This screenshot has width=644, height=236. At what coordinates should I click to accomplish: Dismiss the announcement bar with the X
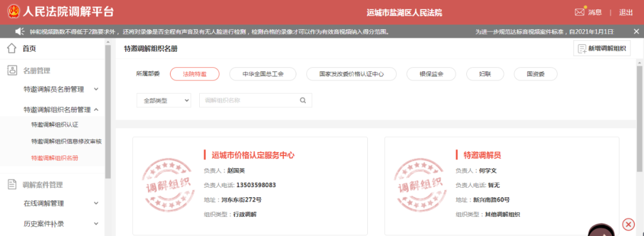tap(636, 31)
